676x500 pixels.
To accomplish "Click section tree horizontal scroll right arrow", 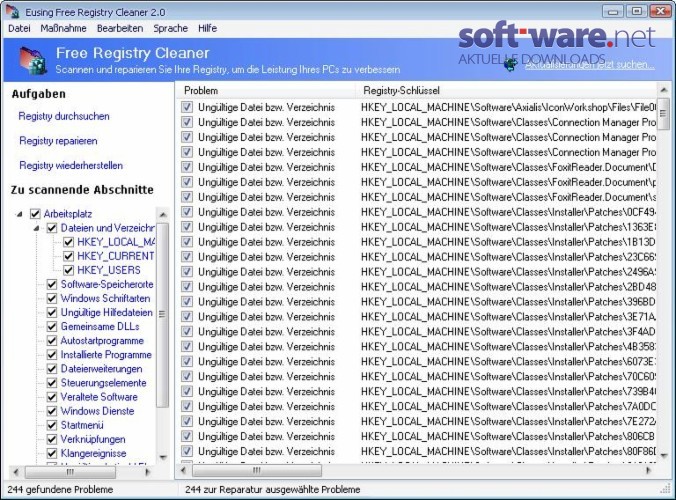I will (147, 472).
